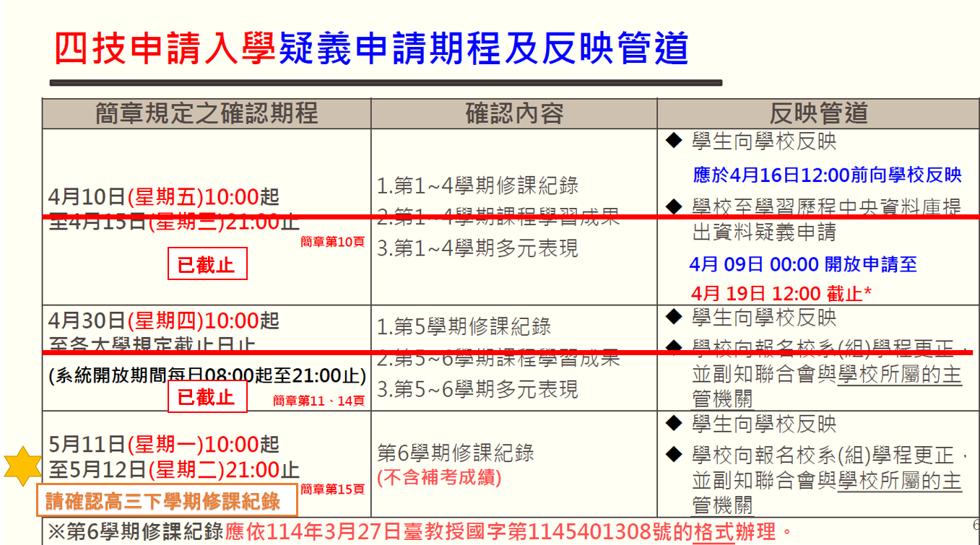Select the text 至4月15日(星期三)21:00止
The height and width of the screenshot is (545, 980).
point(174,222)
